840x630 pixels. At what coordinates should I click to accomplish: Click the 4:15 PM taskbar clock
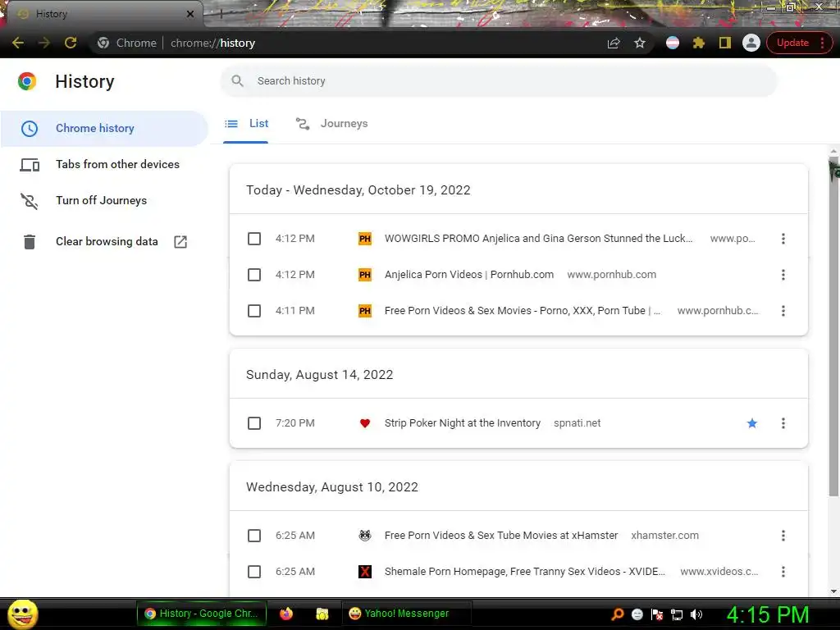tap(768, 614)
